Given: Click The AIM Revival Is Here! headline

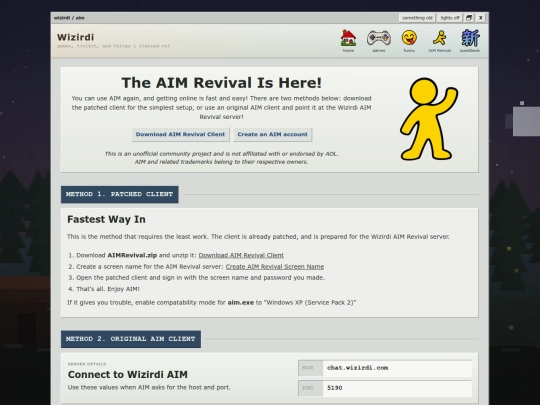Looking at the screenshot, I should coord(221,83).
